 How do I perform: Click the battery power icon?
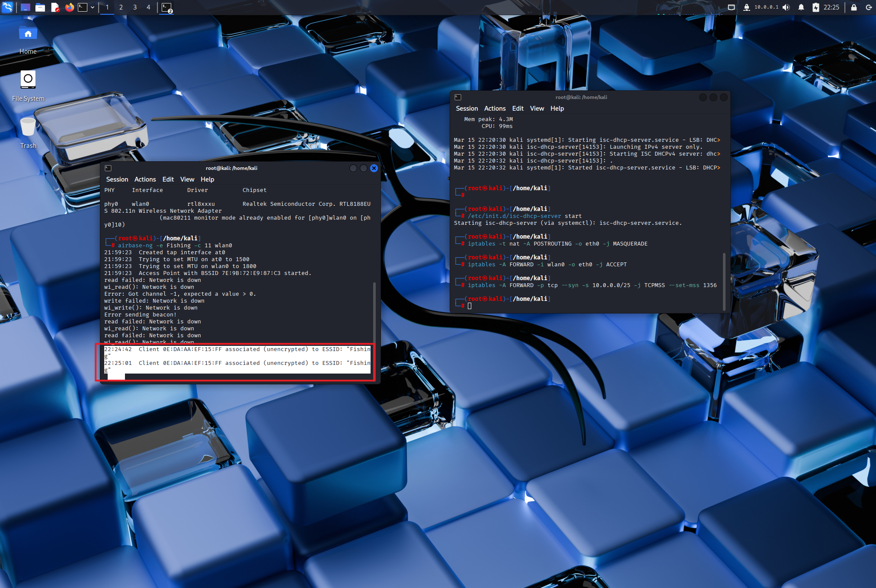click(815, 7)
